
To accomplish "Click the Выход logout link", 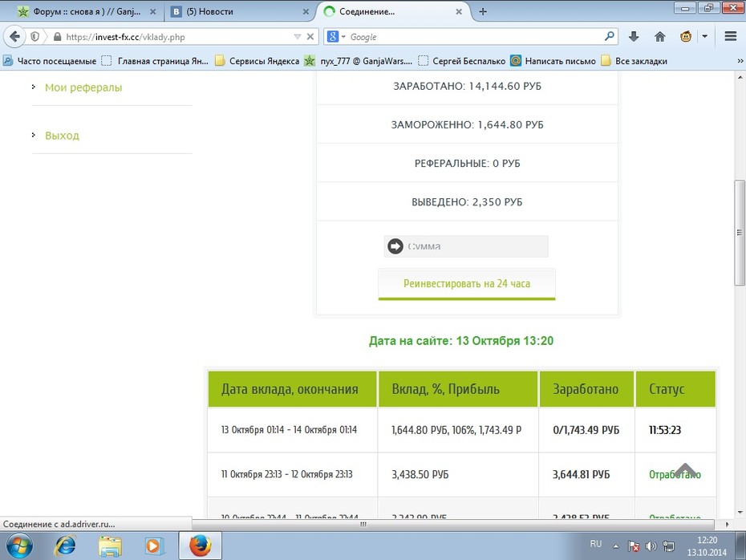I will [62, 136].
